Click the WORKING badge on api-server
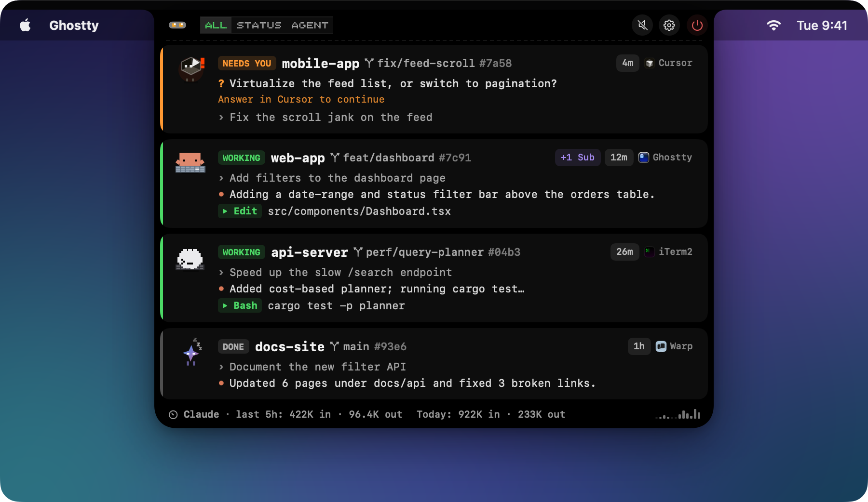 [x=241, y=252]
